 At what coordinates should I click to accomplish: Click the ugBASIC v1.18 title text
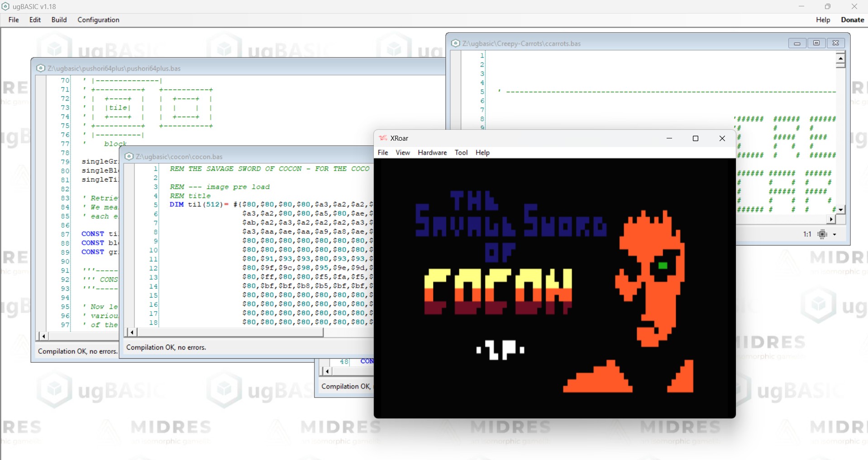pos(34,6)
